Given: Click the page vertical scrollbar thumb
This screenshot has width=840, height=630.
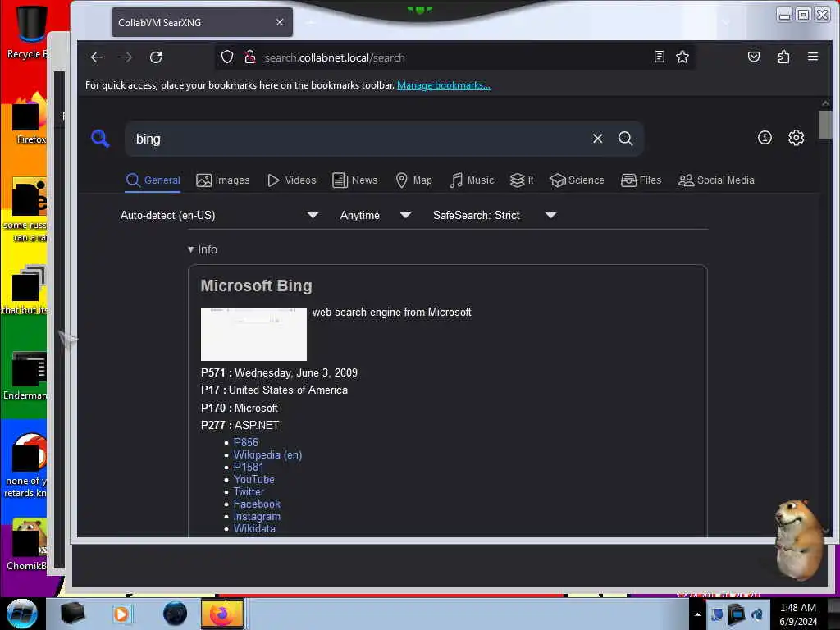Looking at the screenshot, I should pos(825,125).
